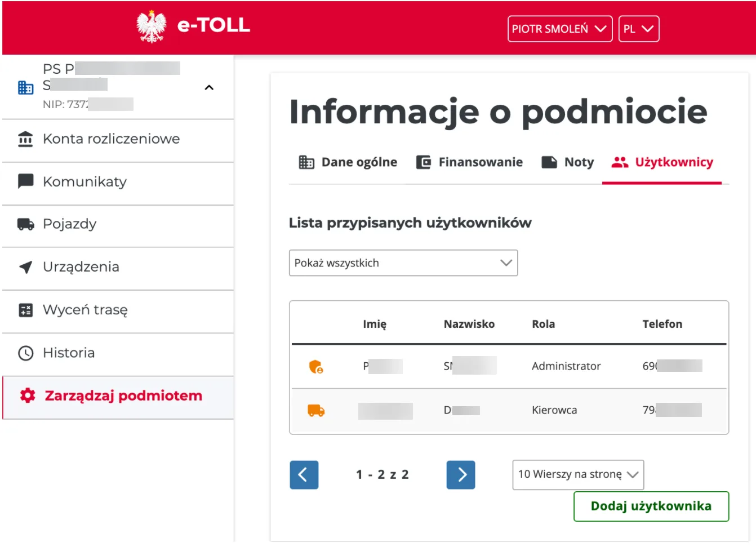Click the e-TOLL eagle emblem logo
756x547 pixels.
[152, 26]
